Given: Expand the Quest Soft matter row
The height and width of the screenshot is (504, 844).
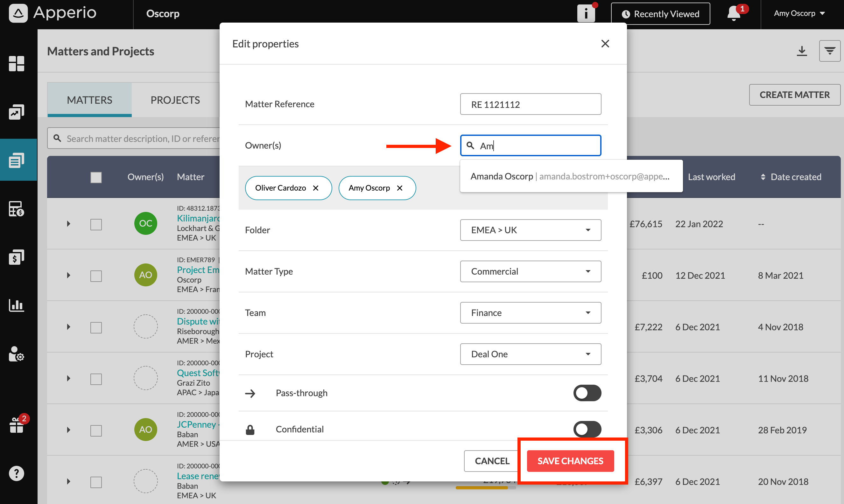Looking at the screenshot, I should tap(69, 379).
